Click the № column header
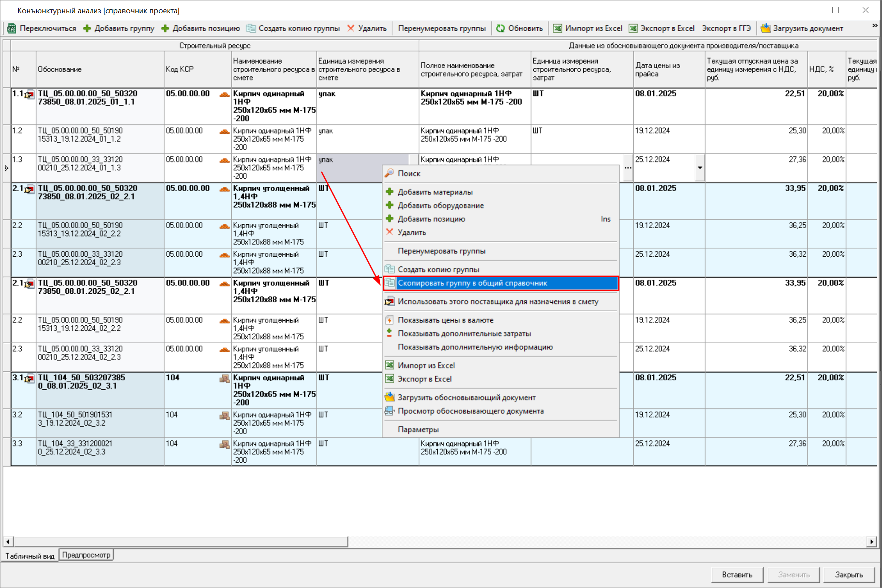The width and height of the screenshot is (882, 588). [23, 70]
